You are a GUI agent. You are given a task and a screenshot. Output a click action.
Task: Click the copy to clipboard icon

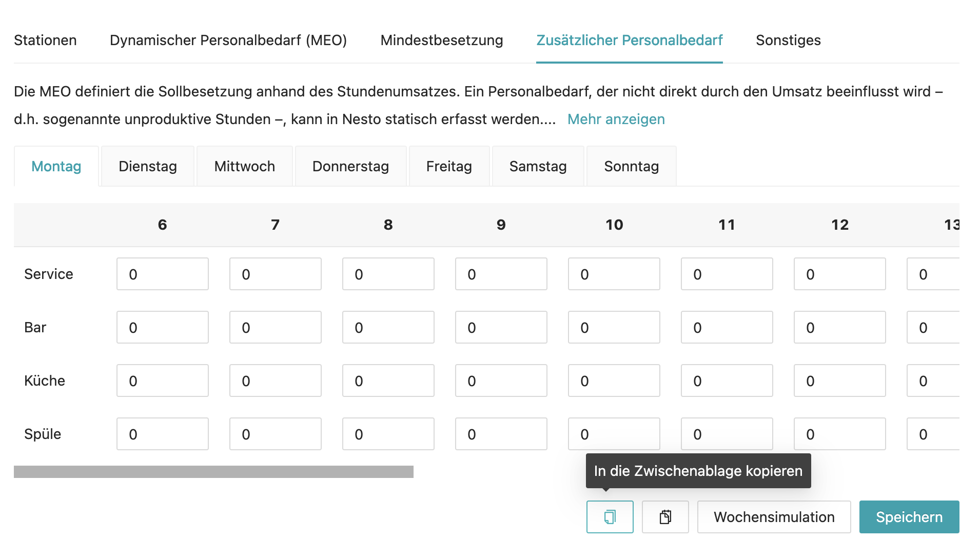(x=610, y=517)
